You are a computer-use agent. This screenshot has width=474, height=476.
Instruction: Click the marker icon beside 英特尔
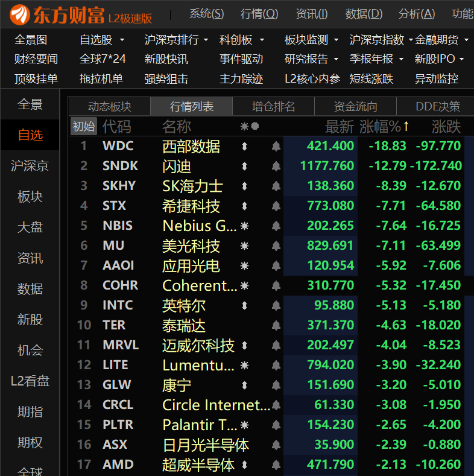click(244, 305)
